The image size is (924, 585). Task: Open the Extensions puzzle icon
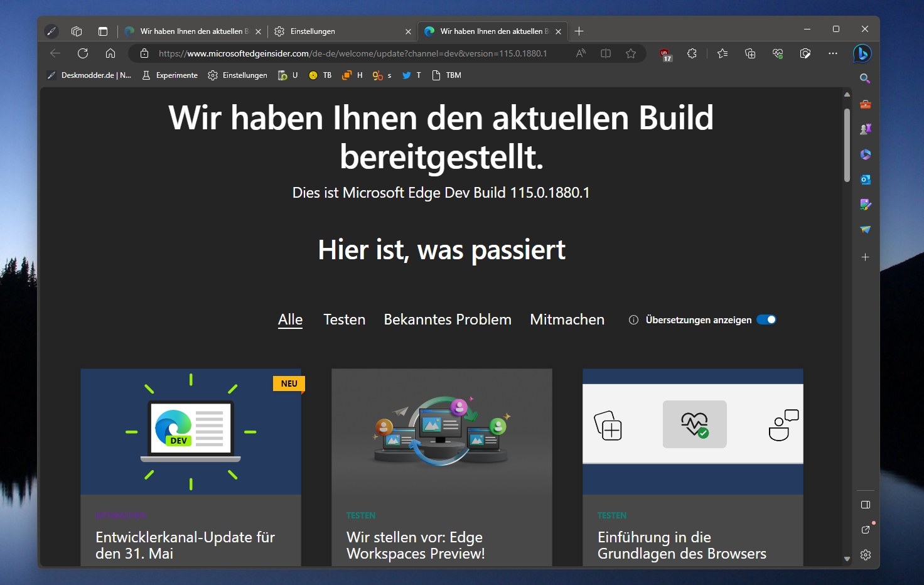(692, 53)
